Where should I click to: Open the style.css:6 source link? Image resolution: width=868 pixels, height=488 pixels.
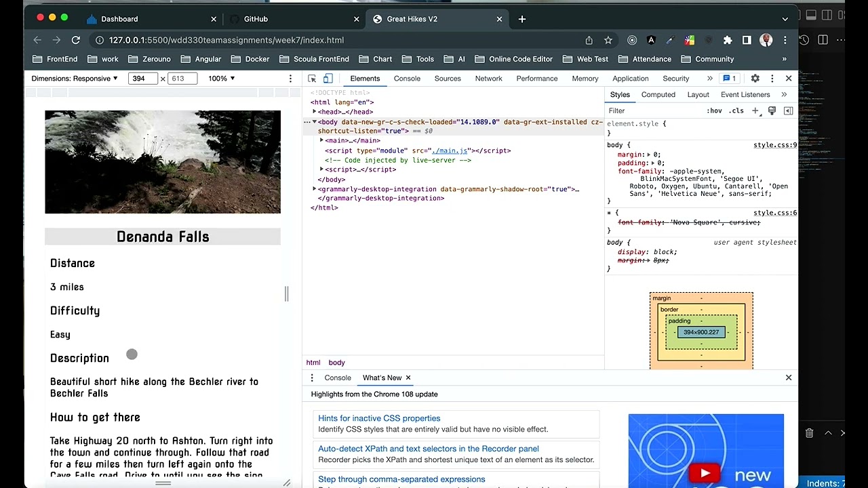[775, 213]
